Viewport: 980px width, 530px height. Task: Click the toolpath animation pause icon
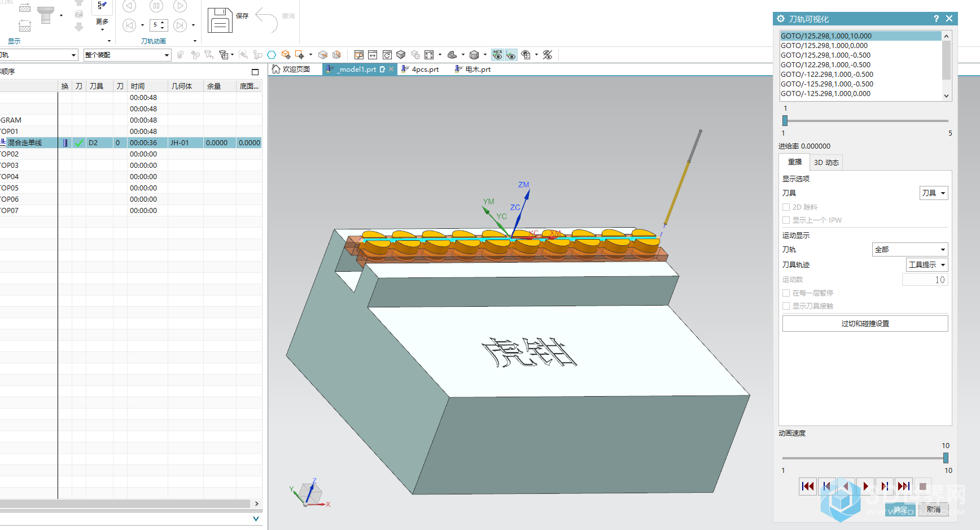156,6
